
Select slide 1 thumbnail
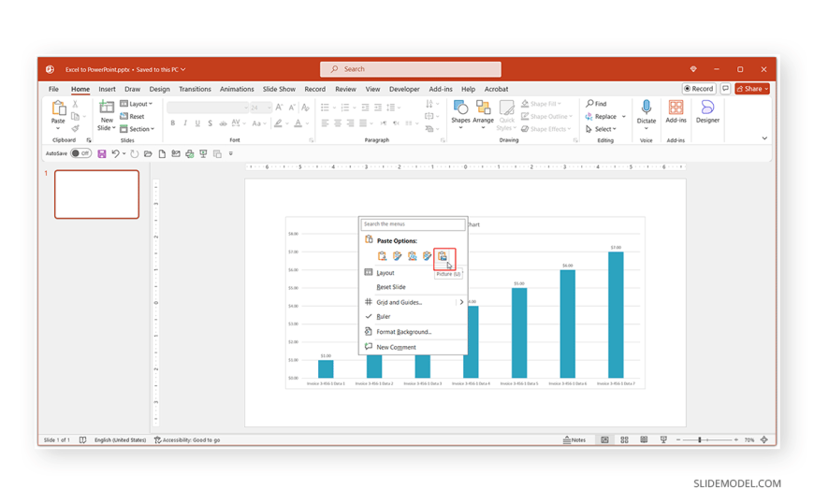(96, 194)
